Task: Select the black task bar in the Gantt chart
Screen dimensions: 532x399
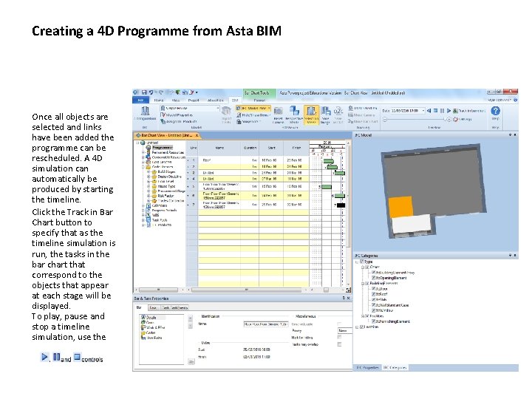Action: click(x=341, y=205)
